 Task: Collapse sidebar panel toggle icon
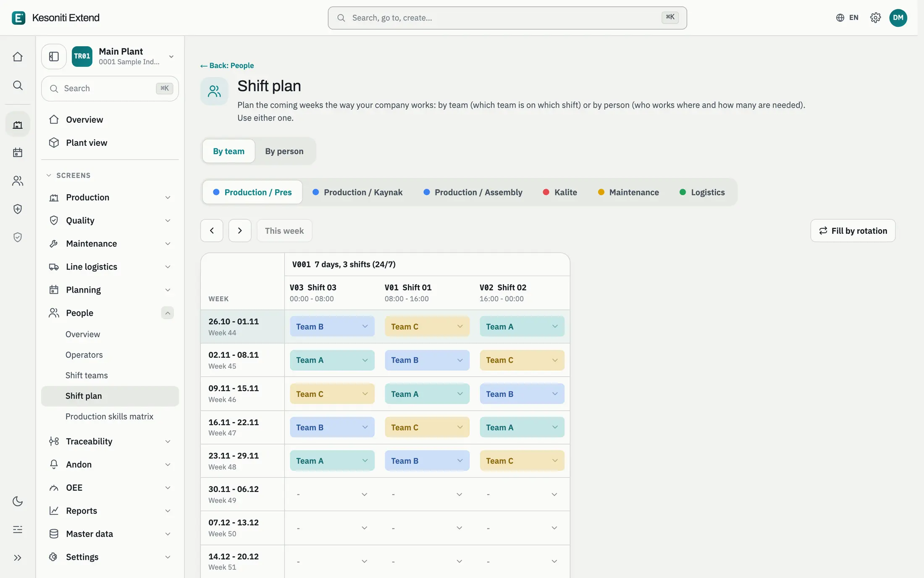pos(54,56)
